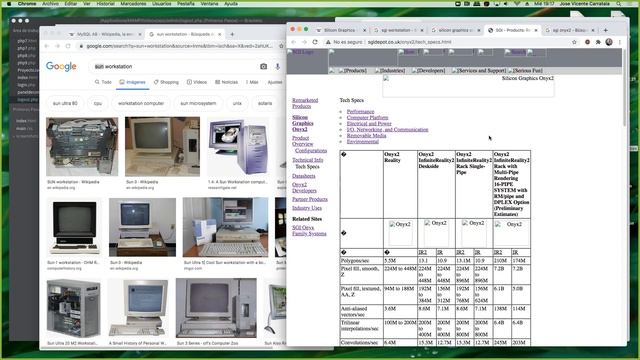Close the 'SGI - Products' tab
The width and height of the screenshot is (640, 360).
point(536,30)
